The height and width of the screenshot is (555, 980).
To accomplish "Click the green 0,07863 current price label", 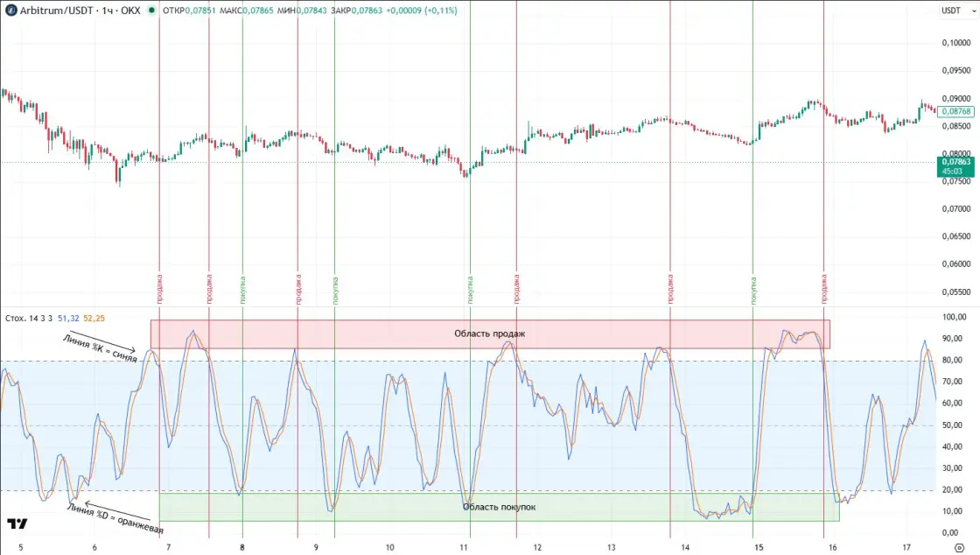I will click(x=956, y=166).
